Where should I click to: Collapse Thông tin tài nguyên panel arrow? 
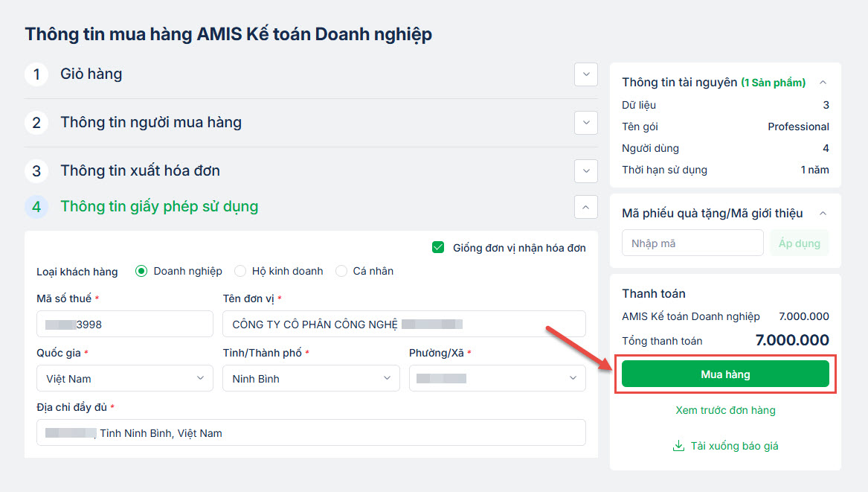pos(823,83)
